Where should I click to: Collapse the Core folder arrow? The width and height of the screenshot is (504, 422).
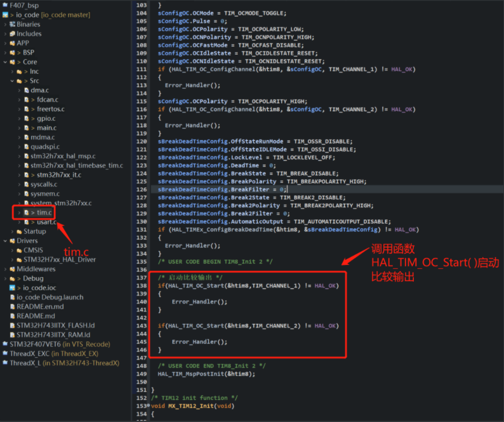point(5,62)
